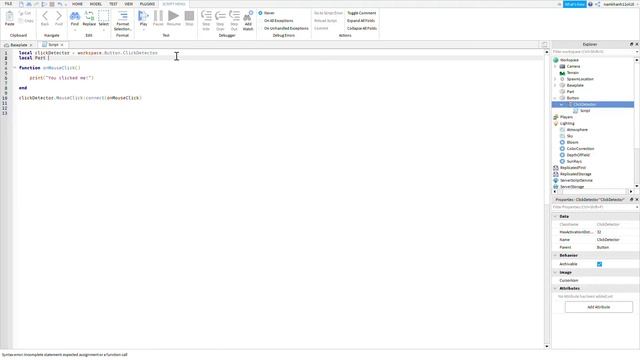Select the On All Exceptions option
Screen dimensions: 640x360
(278, 21)
